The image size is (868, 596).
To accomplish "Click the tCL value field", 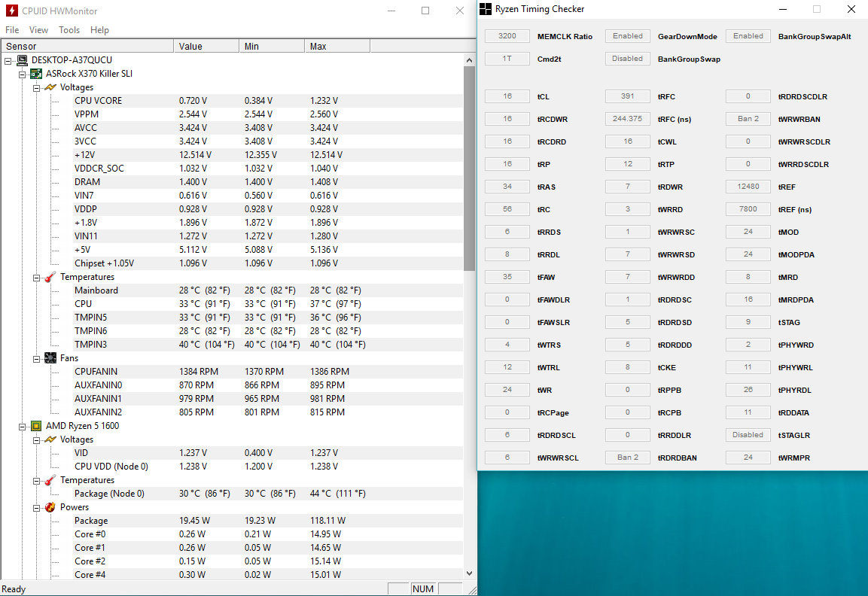I will click(x=507, y=96).
